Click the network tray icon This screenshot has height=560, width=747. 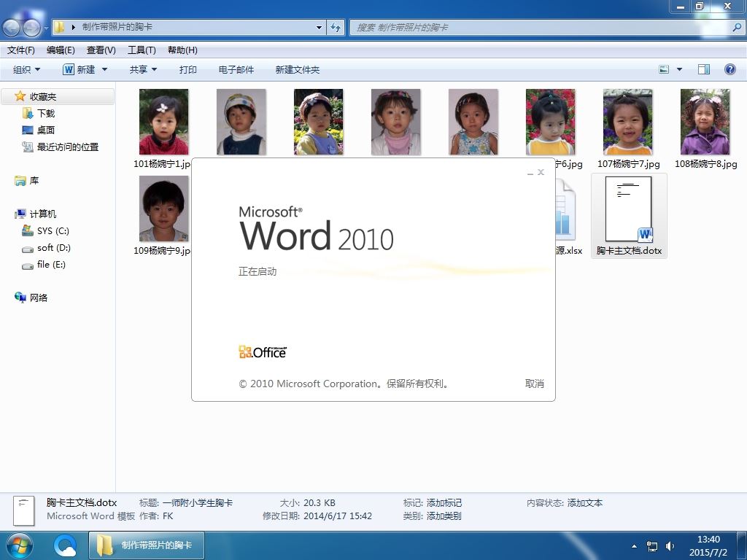(651, 546)
